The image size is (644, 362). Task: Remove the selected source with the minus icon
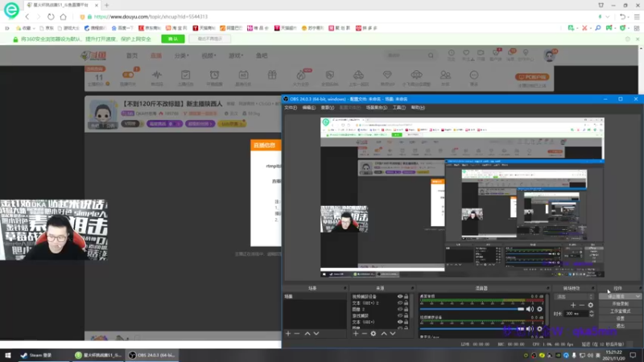coord(365,334)
